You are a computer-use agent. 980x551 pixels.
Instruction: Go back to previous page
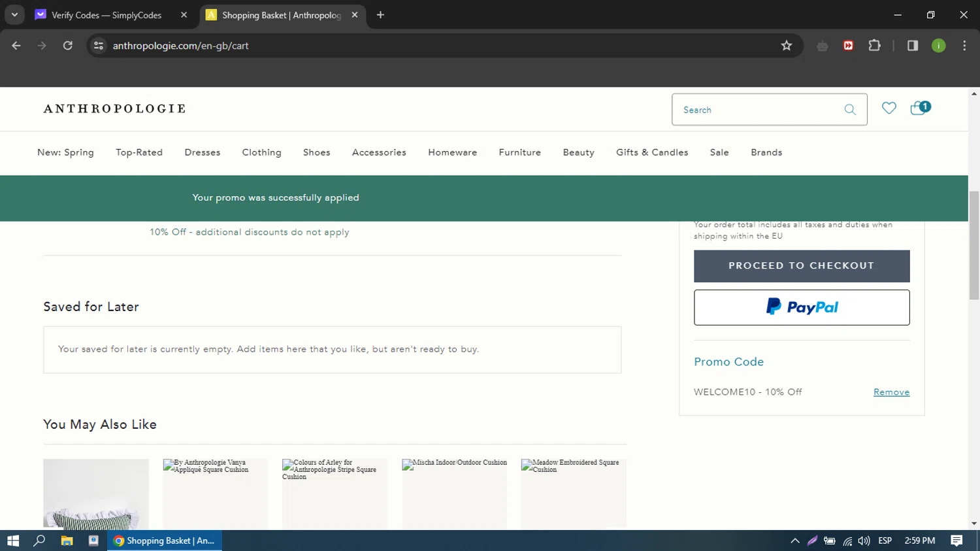coord(16,46)
